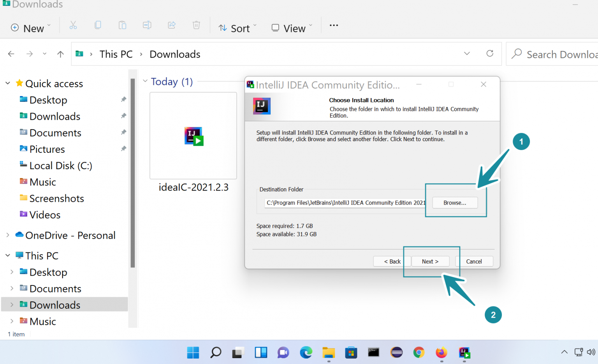Click the Rename icon in the toolbar
Screen dimensions: 598x364
click(x=147, y=25)
